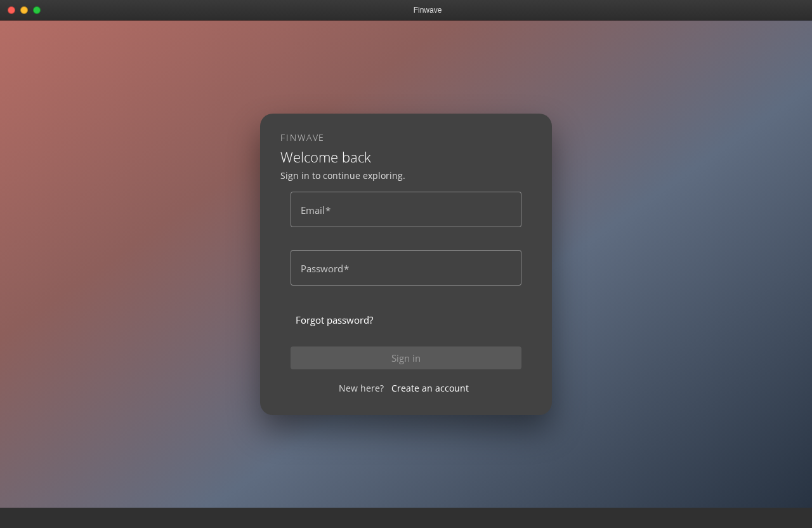Maximize the window using green button
The image size is (812, 528).
point(37,10)
